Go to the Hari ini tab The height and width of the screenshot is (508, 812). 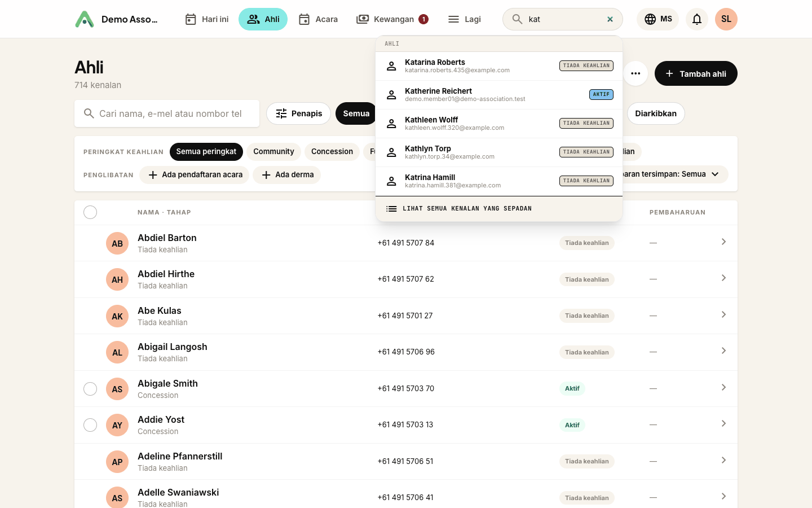(207, 19)
